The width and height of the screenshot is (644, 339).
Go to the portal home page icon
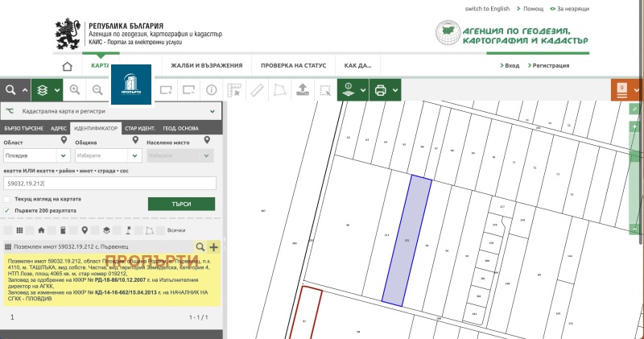[68, 66]
